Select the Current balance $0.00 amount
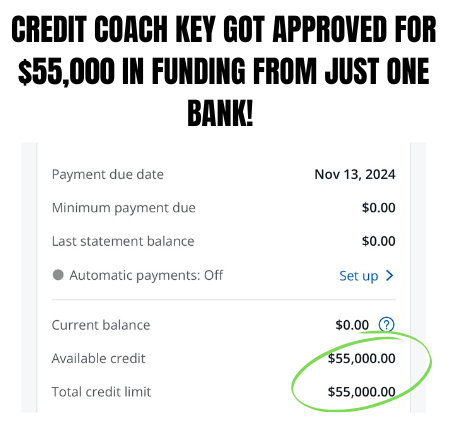This screenshot has width=451, height=422. point(352,325)
